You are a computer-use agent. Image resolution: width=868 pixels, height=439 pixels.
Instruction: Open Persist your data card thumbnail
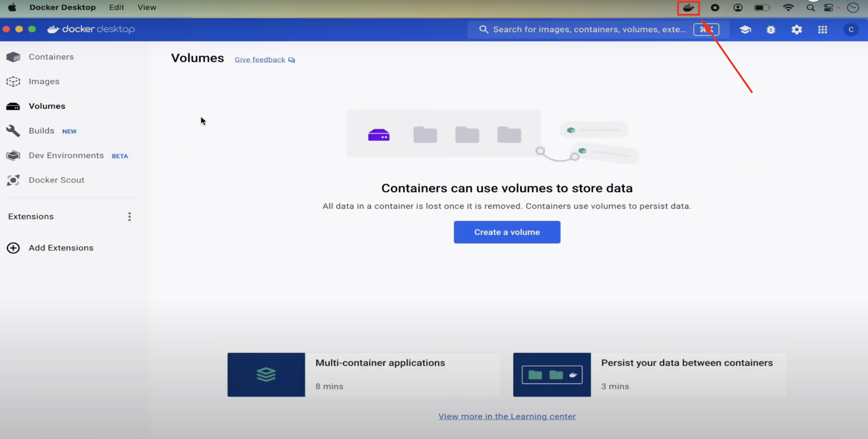point(552,375)
